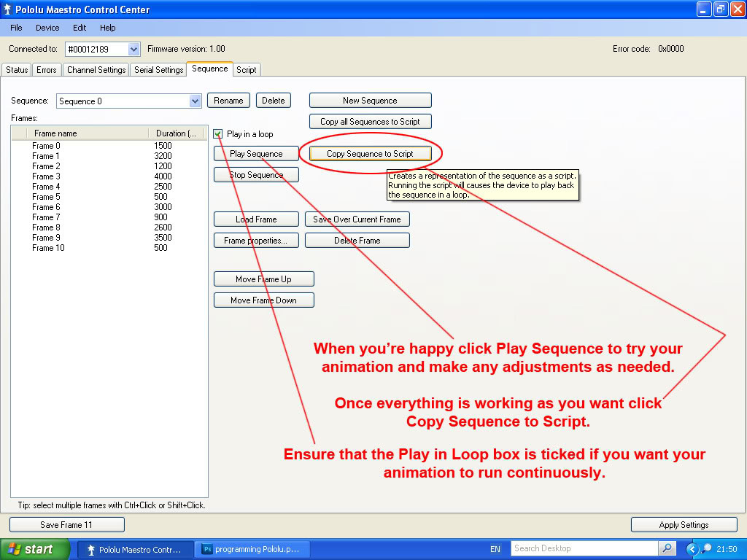
Task: Click New Sequence button
Action: (370, 101)
